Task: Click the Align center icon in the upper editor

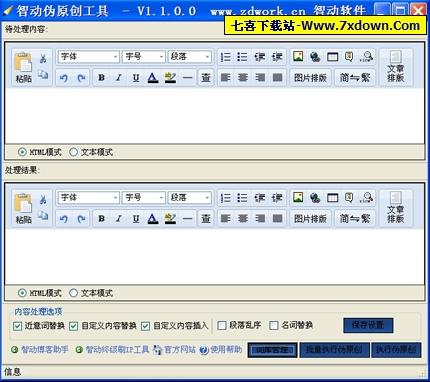Action: [x=243, y=78]
